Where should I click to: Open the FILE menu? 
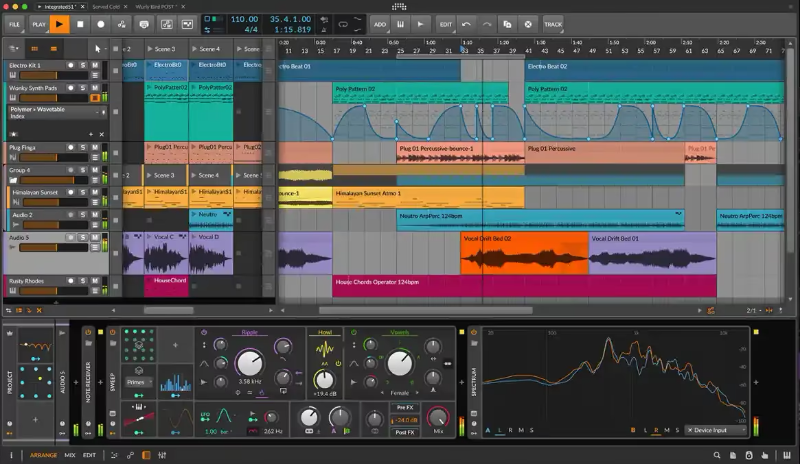tap(13, 24)
